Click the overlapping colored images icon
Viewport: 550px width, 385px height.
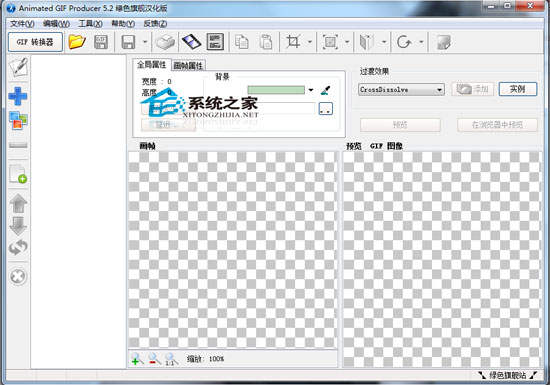point(18,121)
